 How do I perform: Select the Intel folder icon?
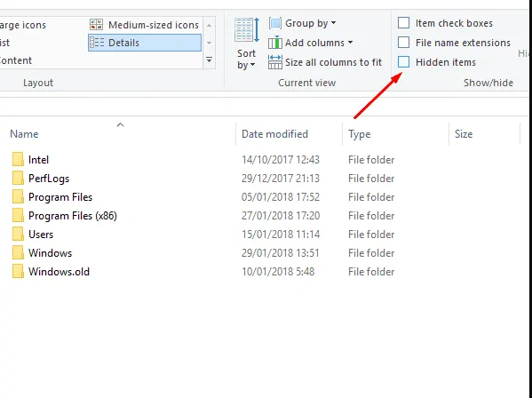pos(18,160)
